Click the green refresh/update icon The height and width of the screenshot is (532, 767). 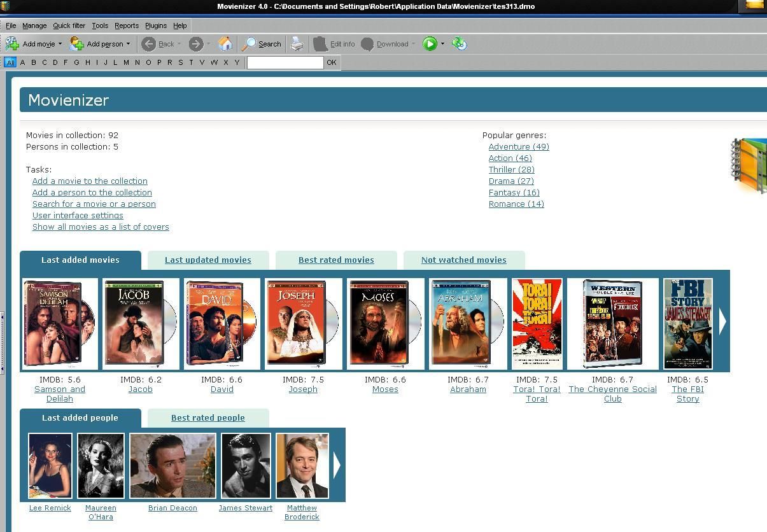[x=460, y=44]
